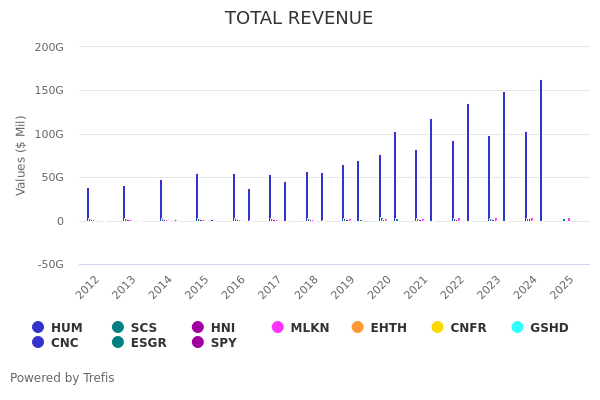Viewport: 600px width, 400px height.
Task: Click the cyan GSHD legend circle
Action: pyautogui.click(x=517, y=327)
